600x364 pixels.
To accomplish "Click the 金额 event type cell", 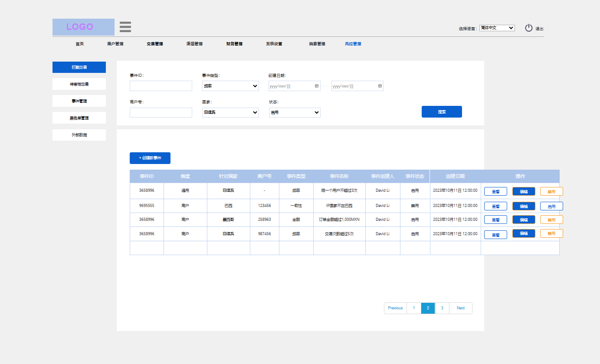I will click(x=296, y=220).
